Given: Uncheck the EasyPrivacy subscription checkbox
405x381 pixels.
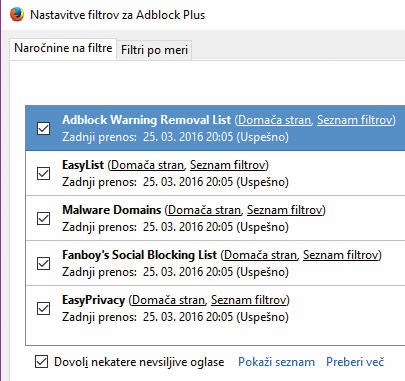Looking at the screenshot, I should pos(43,308).
